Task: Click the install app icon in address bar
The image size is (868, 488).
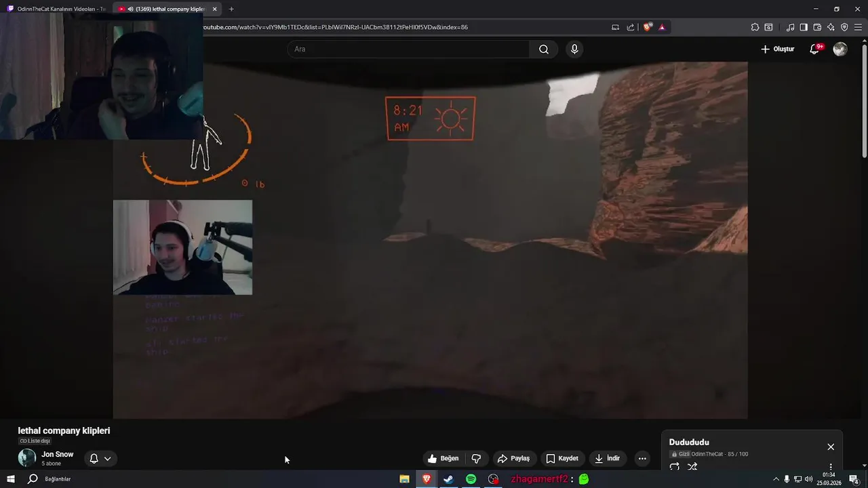Action: tap(615, 27)
